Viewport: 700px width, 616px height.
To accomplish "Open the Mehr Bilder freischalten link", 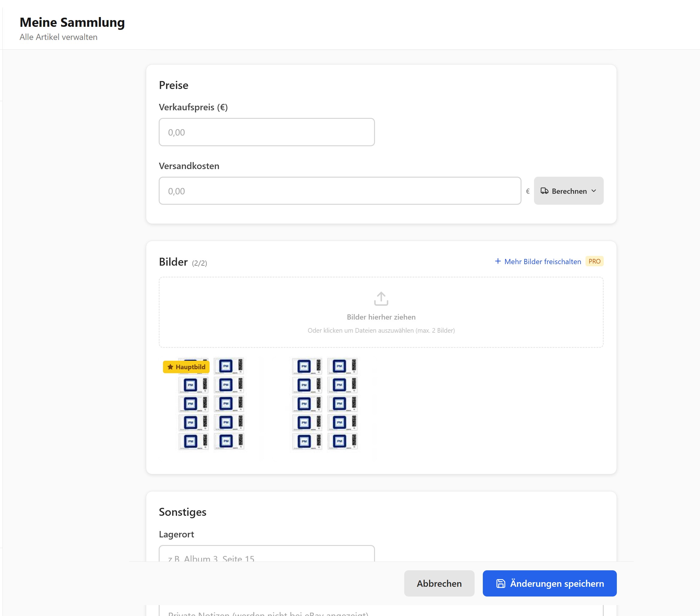I will (x=543, y=262).
